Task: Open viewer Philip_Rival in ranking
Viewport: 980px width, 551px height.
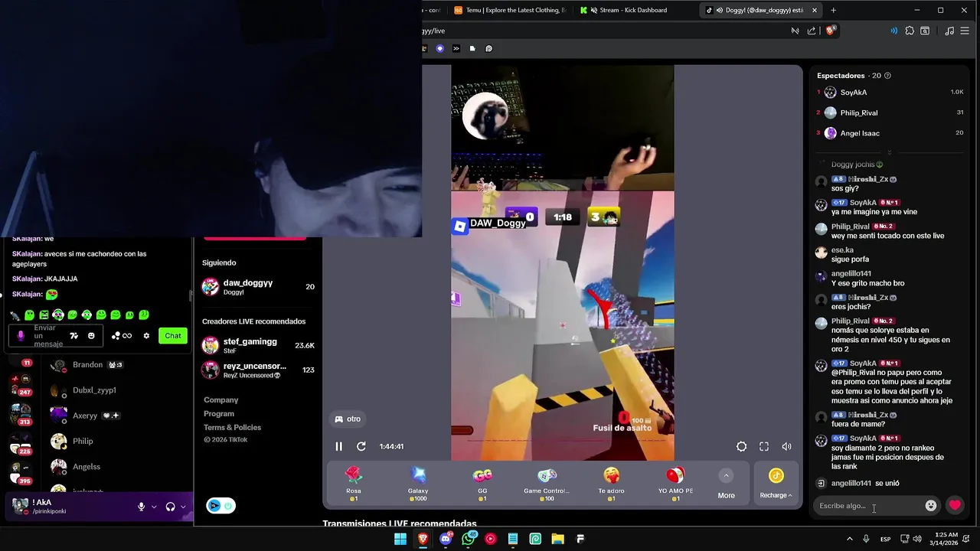Action: pyautogui.click(x=858, y=112)
